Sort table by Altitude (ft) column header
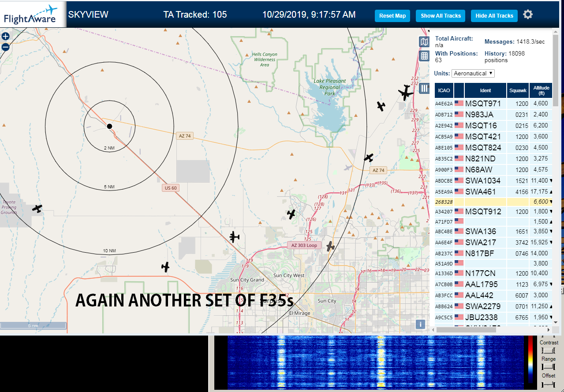The width and height of the screenshot is (564, 392). click(x=541, y=90)
